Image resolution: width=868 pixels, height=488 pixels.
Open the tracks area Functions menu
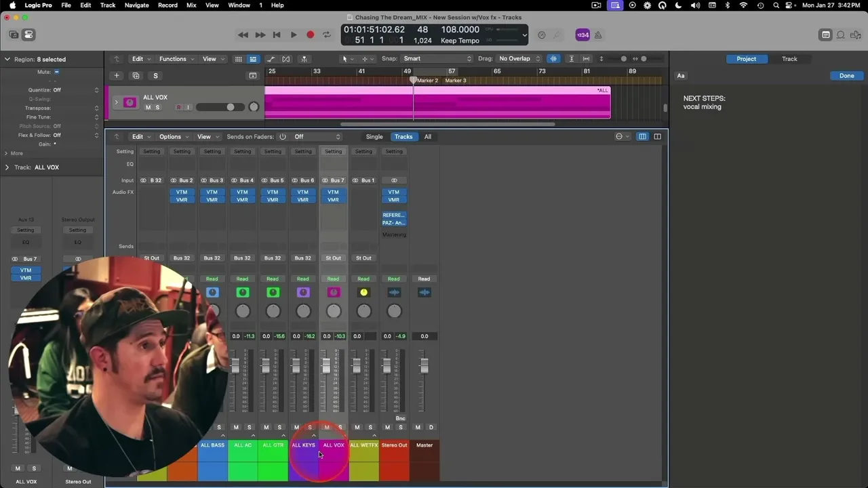[x=175, y=59]
